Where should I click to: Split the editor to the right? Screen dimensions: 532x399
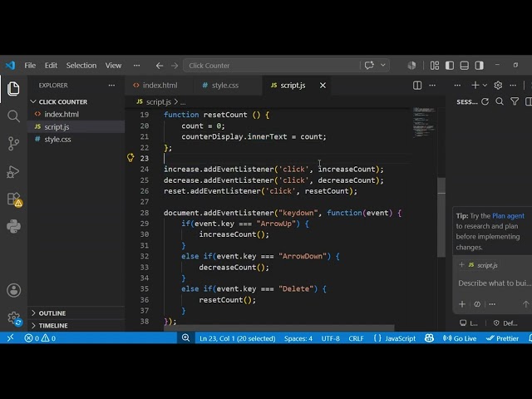pyautogui.click(x=417, y=86)
